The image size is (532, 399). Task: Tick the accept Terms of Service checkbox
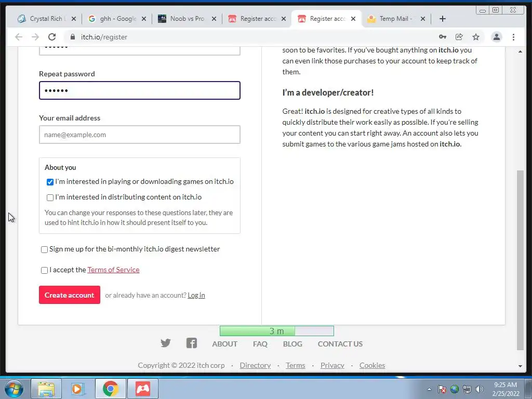tap(44, 270)
